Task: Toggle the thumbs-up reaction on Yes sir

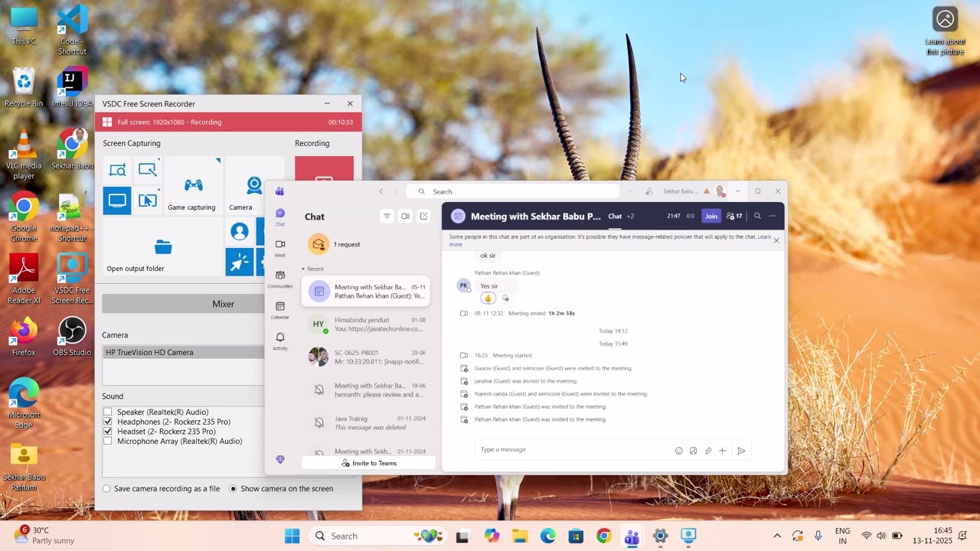Action: coord(488,298)
